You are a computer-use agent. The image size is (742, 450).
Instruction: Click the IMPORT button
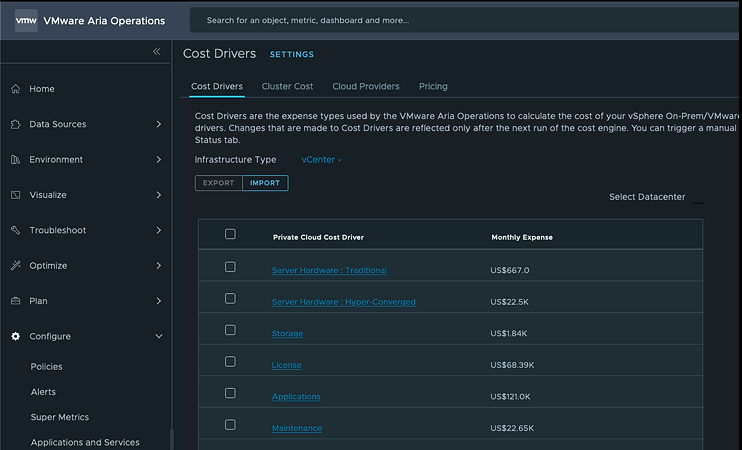tap(265, 183)
